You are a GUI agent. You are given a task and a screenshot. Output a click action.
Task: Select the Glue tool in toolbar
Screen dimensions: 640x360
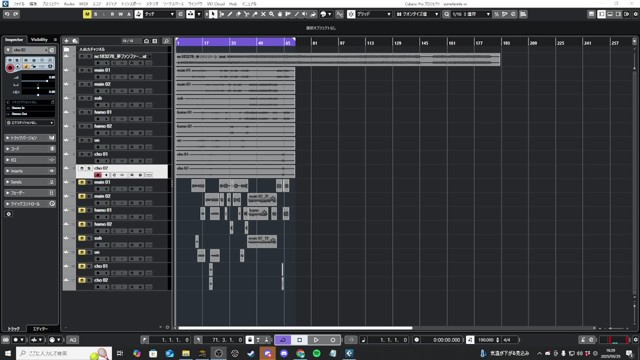(x=255, y=14)
